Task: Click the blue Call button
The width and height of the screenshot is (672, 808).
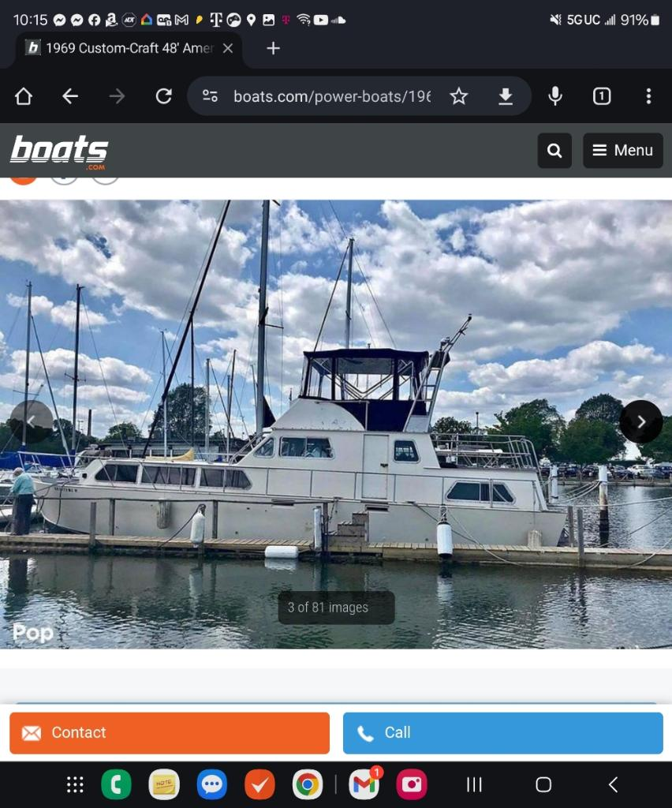Action: click(502, 733)
